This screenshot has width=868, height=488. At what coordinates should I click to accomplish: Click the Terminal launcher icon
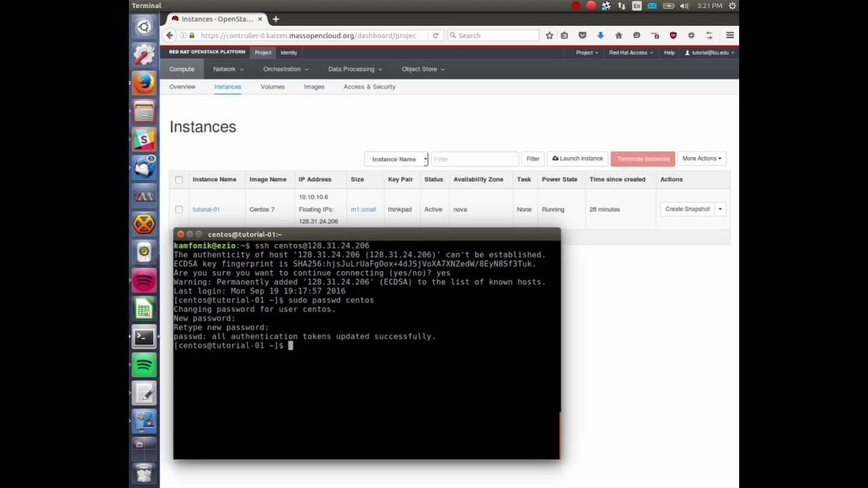pos(144,336)
